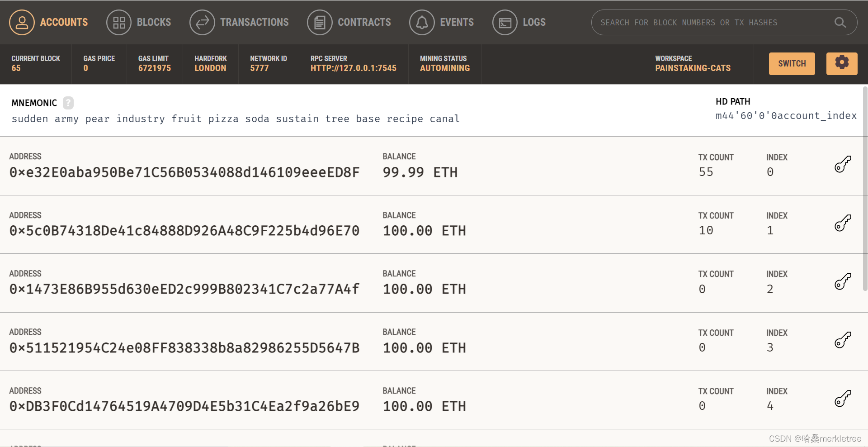This screenshot has height=447, width=868.
Task: Click the TX count value 55
Action: point(706,172)
